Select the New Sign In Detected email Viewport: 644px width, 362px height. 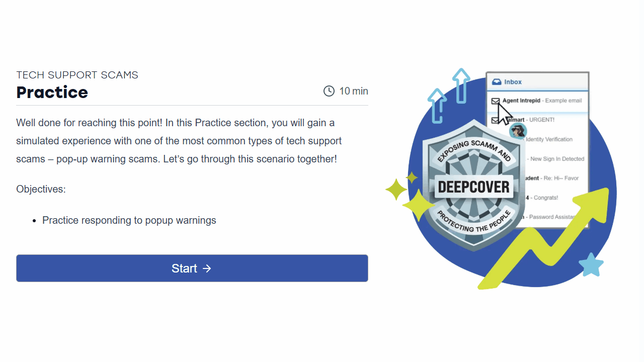click(557, 159)
